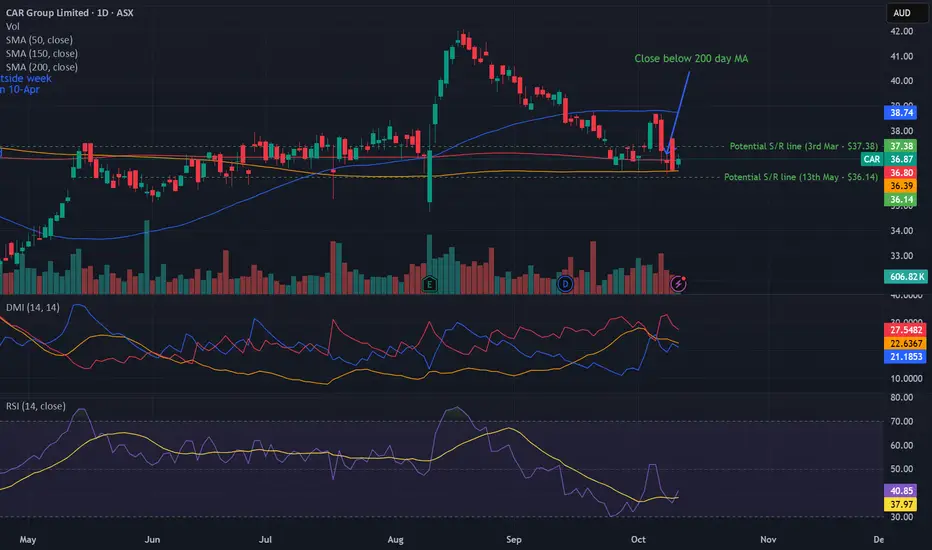The width and height of the screenshot is (932, 550).
Task: Select SMA (50, close) legend entry
Action: (39, 40)
